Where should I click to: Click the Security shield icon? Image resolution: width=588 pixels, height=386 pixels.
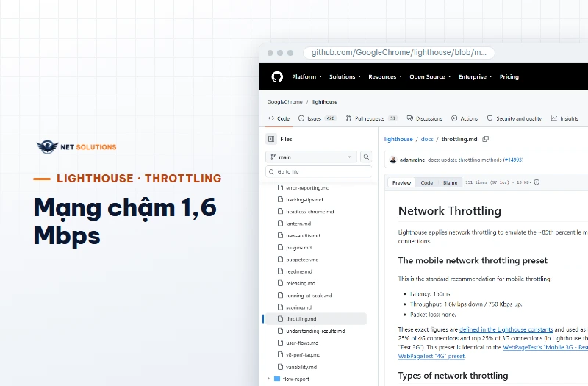(490, 118)
